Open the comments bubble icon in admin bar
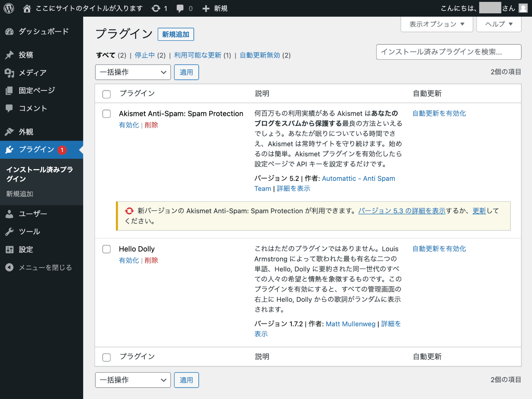The image size is (532, 399). tap(180, 8)
